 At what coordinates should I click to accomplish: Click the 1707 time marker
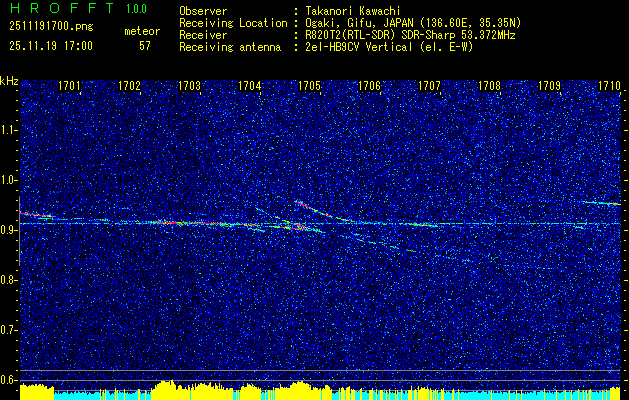tap(429, 85)
